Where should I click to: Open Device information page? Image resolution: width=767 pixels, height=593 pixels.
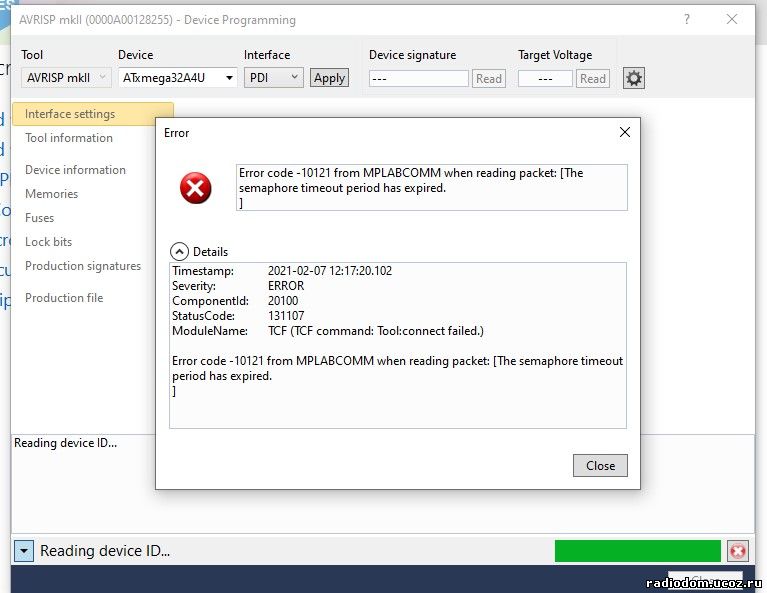[75, 170]
